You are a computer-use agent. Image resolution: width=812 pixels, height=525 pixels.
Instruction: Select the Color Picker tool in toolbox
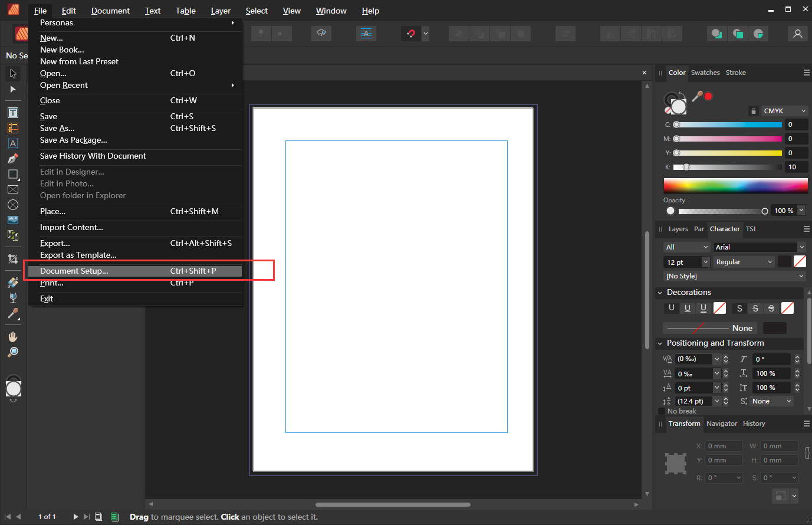[x=13, y=313]
